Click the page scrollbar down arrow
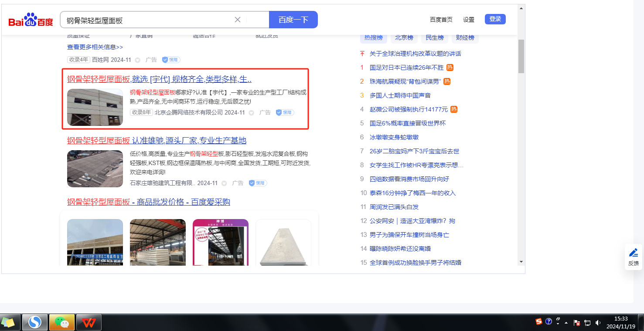This screenshot has width=644, height=331. pos(521,262)
